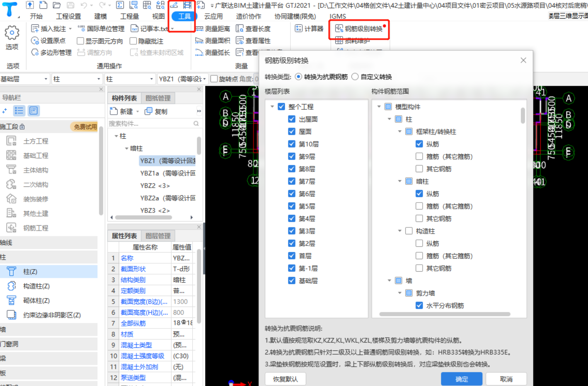Click 确定 to confirm conversion
The image size is (588, 386).
pos(462,379)
